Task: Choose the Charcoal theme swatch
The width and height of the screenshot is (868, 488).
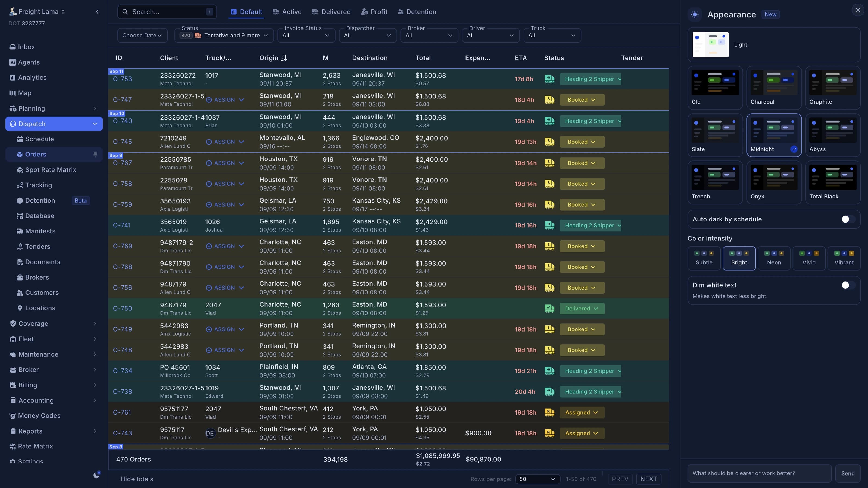Action: tap(774, 88)
